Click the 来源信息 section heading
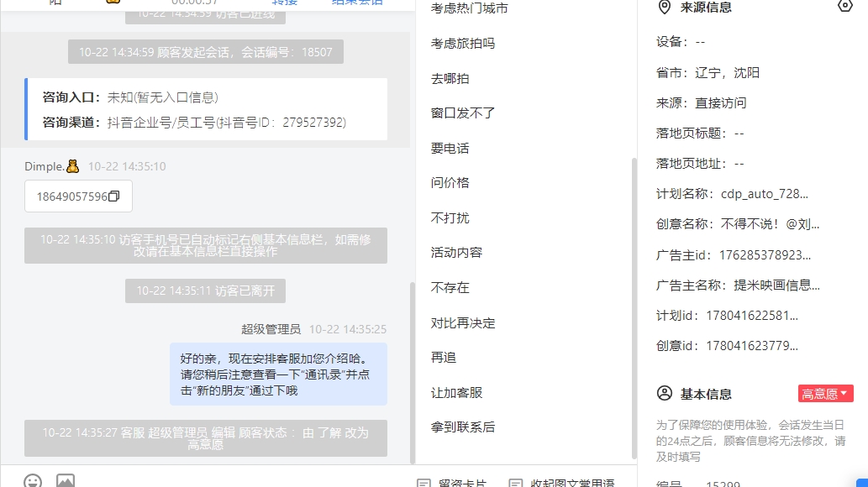This screenshot has width=868, height=487. [x=706, y=8]
